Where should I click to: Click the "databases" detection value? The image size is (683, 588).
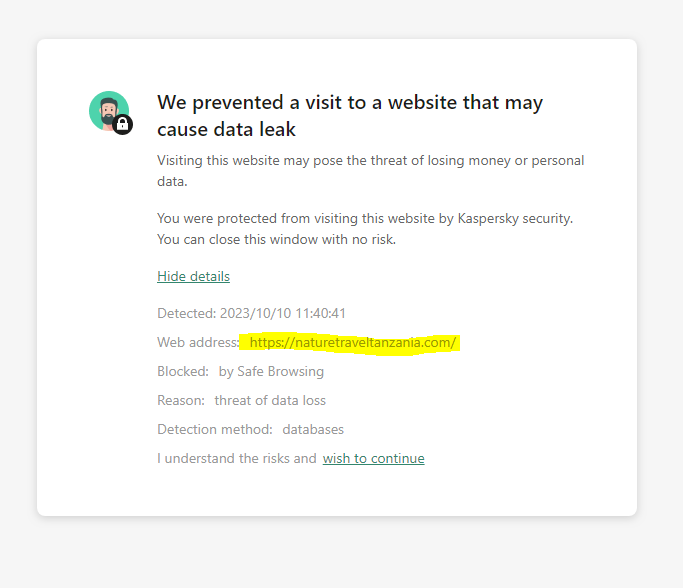(313, 429)
